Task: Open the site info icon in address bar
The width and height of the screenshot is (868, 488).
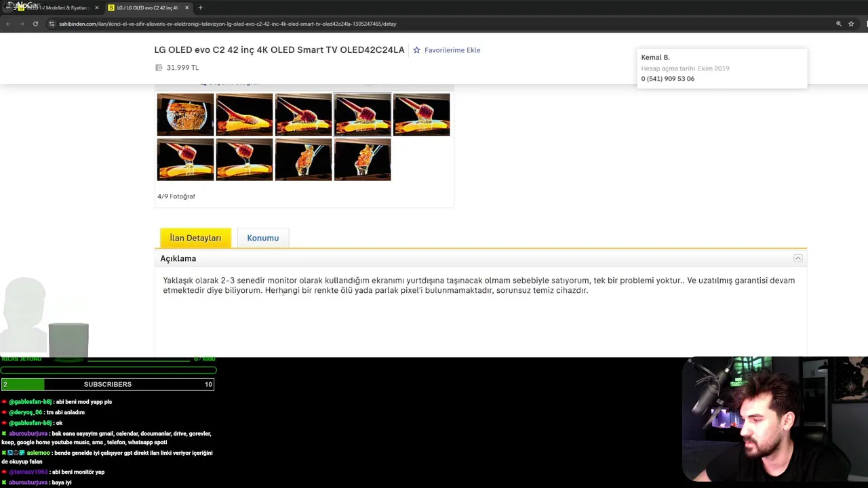Action: coord(52,24)
